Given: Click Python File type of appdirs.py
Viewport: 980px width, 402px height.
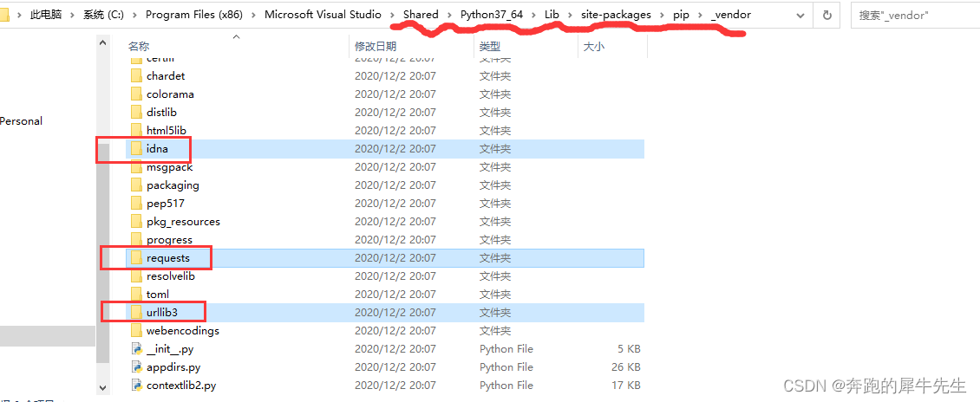Looking at the screenshot, I should (506, 367).
